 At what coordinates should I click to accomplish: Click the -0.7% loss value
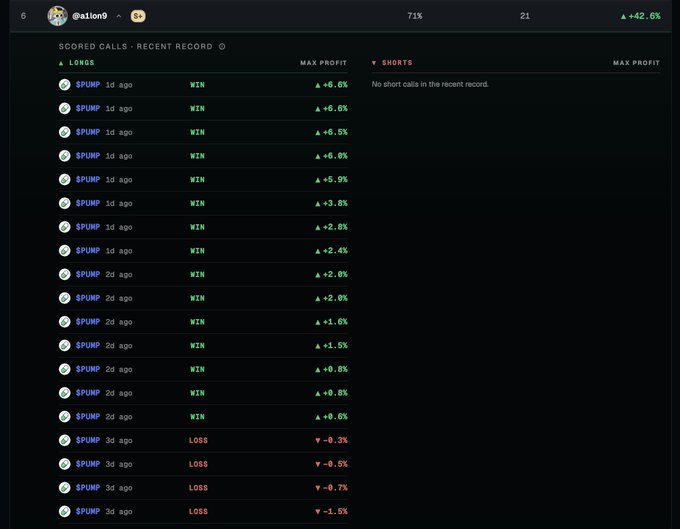click(331, 487)
